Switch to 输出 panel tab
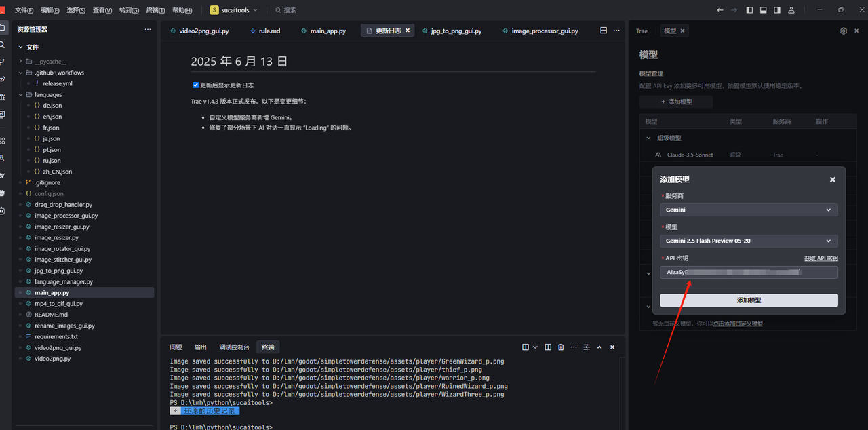 [x=201, y=347]
